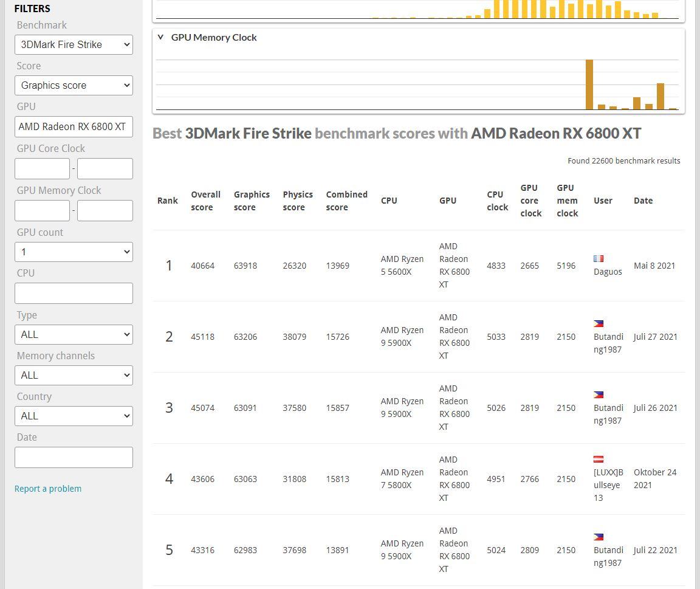
Task: Click the Austrian flag in rank 4 row
Action: point(599,459)
